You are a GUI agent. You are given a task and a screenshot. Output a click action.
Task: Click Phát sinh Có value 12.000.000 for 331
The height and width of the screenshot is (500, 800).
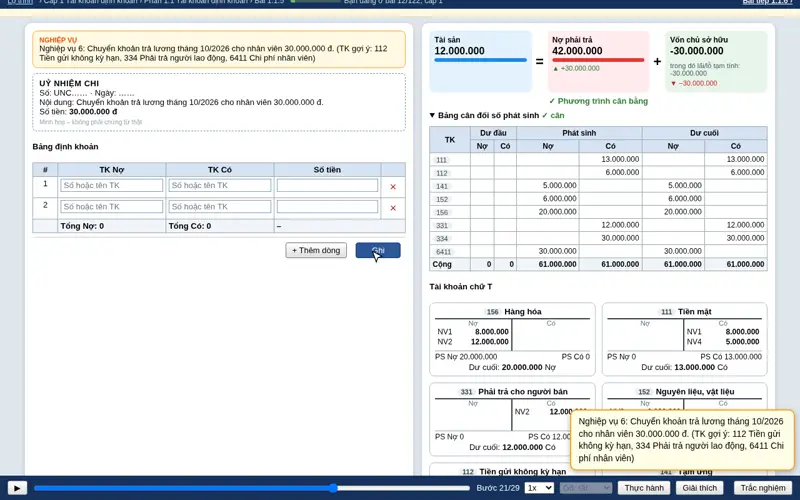click(x=620, y=225)
